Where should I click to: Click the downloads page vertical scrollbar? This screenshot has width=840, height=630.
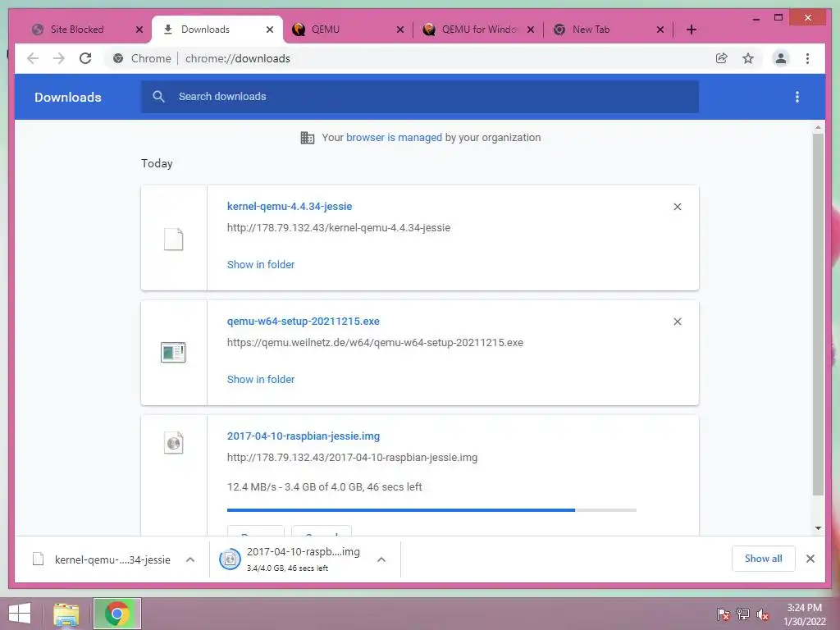point(818,314)
